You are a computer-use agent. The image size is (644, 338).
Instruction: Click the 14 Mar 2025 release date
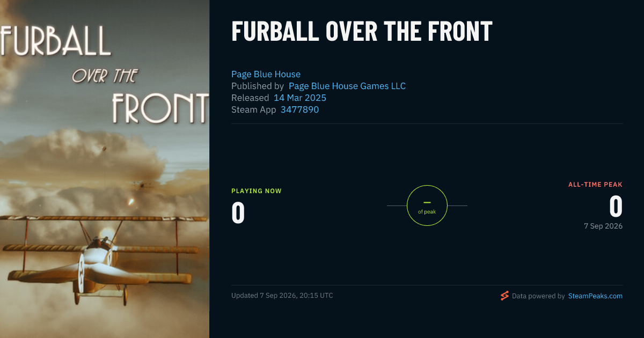pyautogui.click(x=300, y=98)
